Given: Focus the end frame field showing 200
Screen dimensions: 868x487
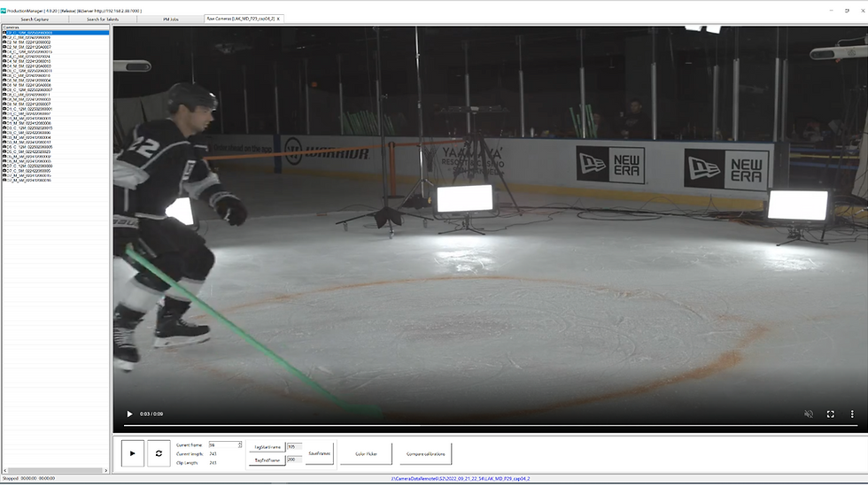Looking at the screenshot, I should 294,460.
